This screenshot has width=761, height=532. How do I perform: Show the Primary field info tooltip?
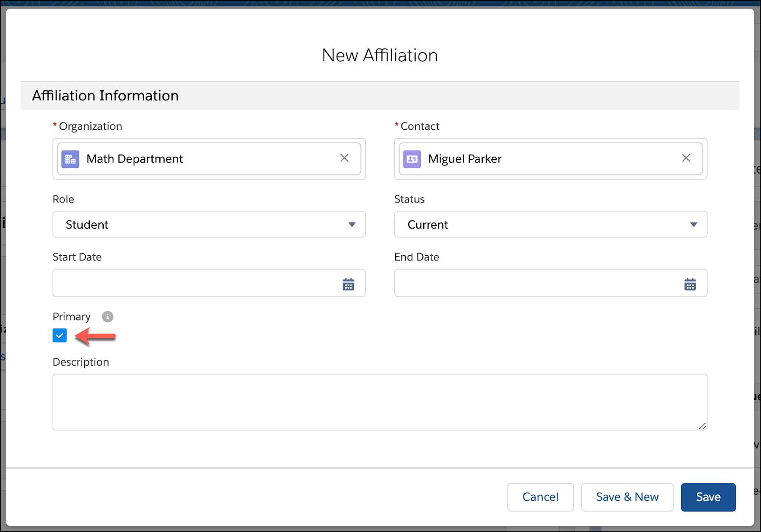click(x=108, y=317)
